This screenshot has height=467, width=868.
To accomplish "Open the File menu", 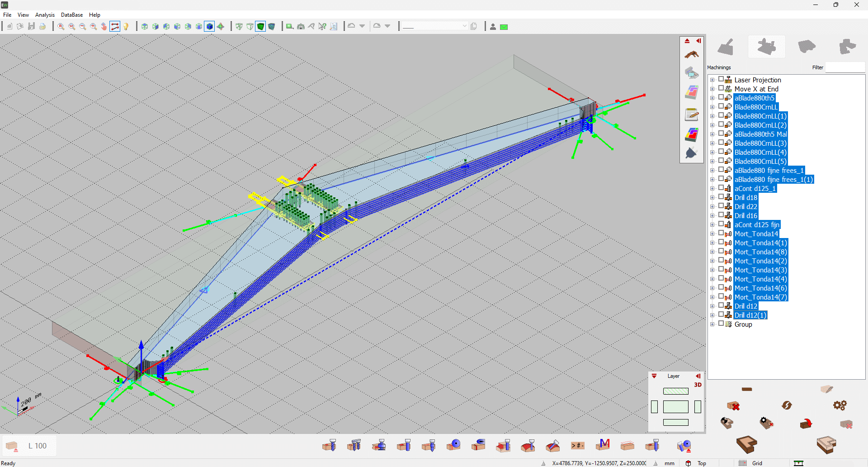I will click(x=7, y=15).
